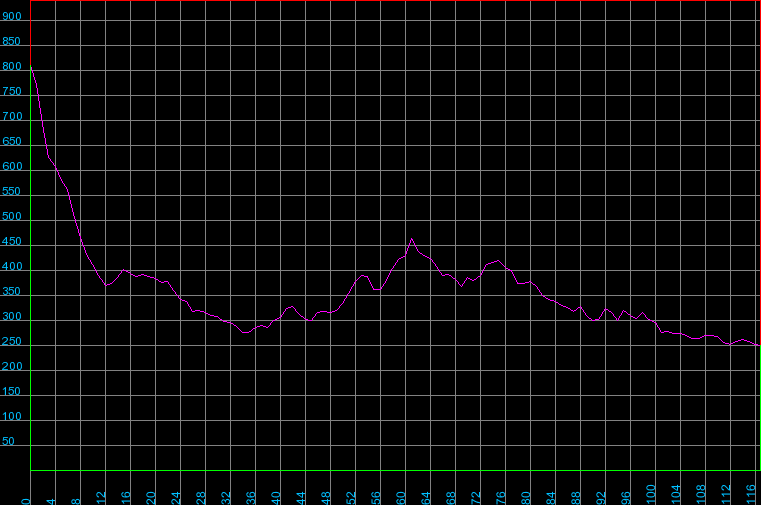The width and height of the screenshot is (761, 505).
Task: Click the 116 x-axis label
Action: (x=751, y=496)
